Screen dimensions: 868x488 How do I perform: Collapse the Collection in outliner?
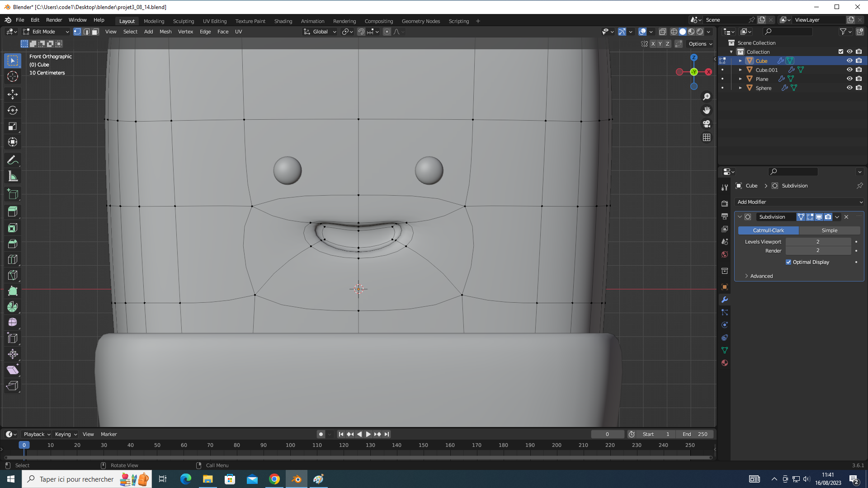coord(731,52)
